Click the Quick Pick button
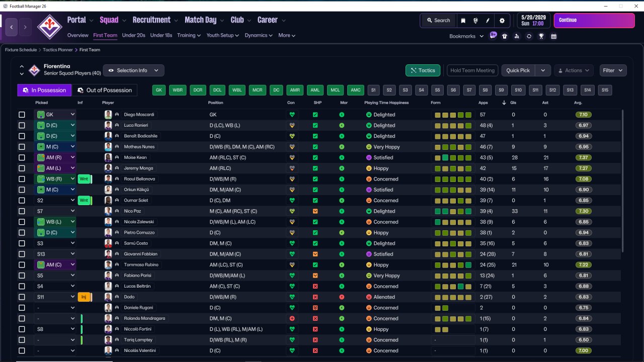This screenshot has height=362, width=644. [518, 70]
